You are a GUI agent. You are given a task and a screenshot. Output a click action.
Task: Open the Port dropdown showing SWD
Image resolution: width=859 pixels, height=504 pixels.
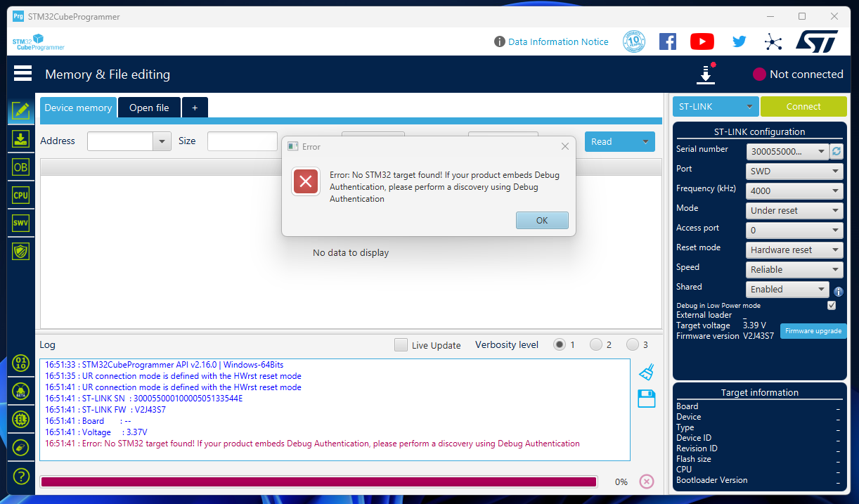(x=794, y=171)
